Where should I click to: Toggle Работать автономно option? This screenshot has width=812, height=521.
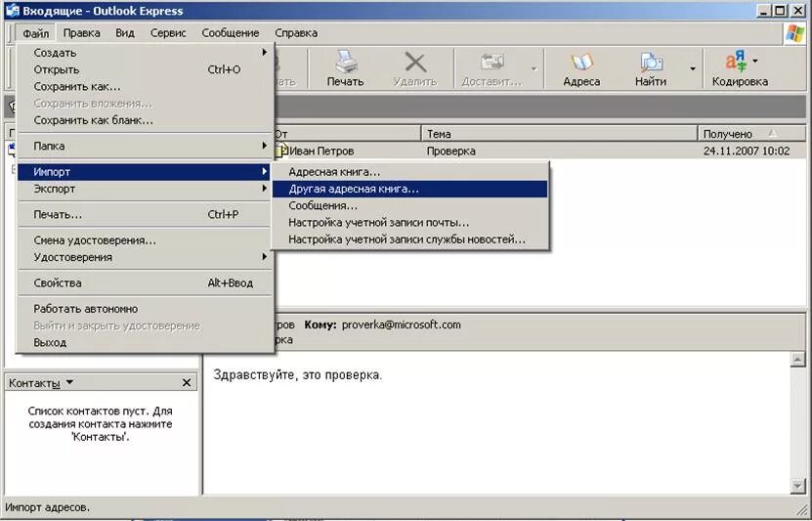145,309
